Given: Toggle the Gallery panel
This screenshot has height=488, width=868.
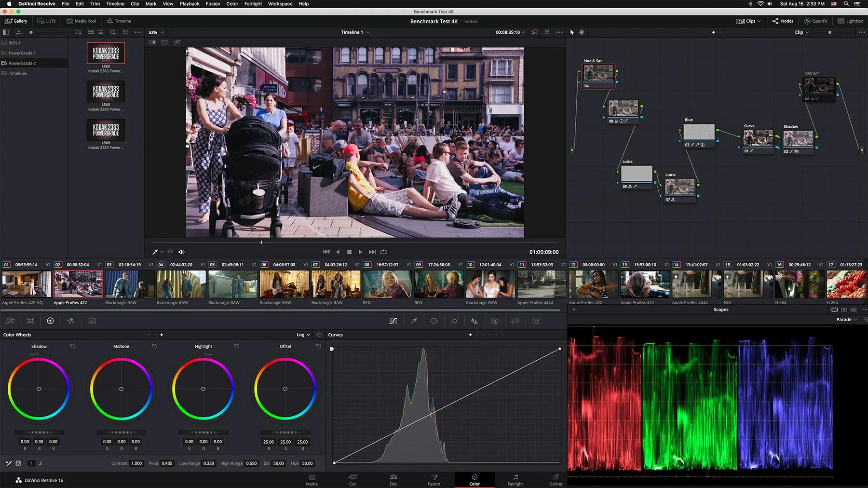Looking at the screenshot, I should (x=16, y=21).
